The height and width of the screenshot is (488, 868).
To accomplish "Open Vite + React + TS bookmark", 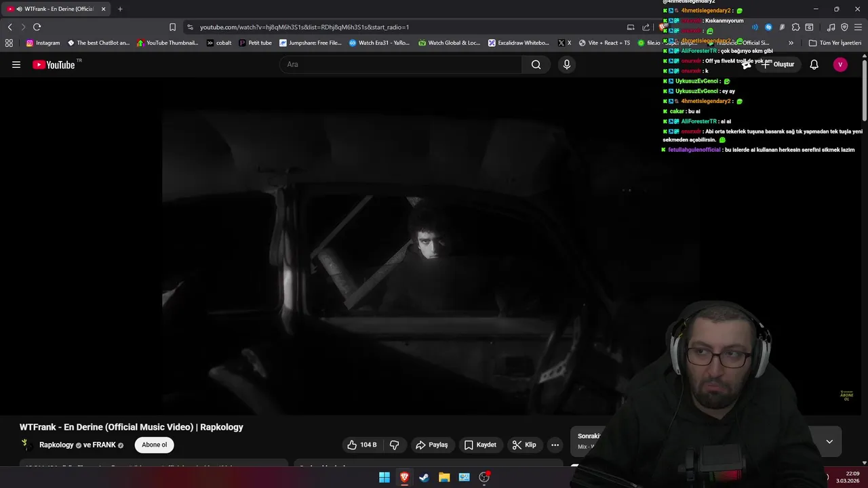I will pos(604,43).
